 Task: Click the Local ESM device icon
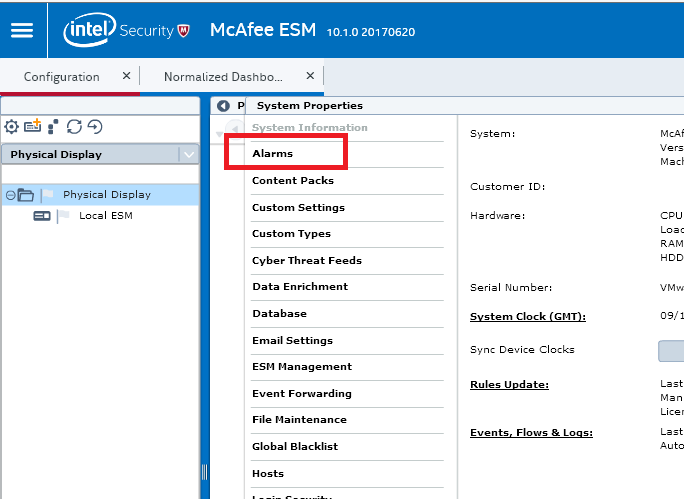(x=42, y=216)
